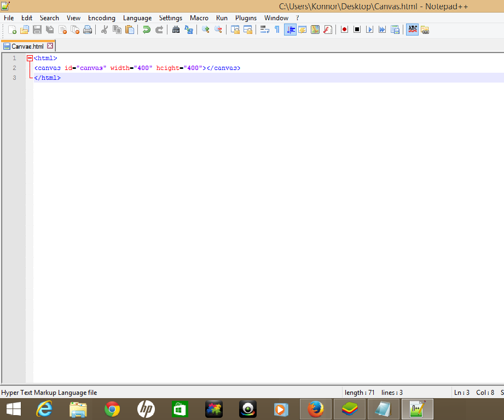Collapse the html fold marker on line 1
Image resolution: width=504 pixels, height=420 pixels.
pyautogui.click(x=30, y=58)
